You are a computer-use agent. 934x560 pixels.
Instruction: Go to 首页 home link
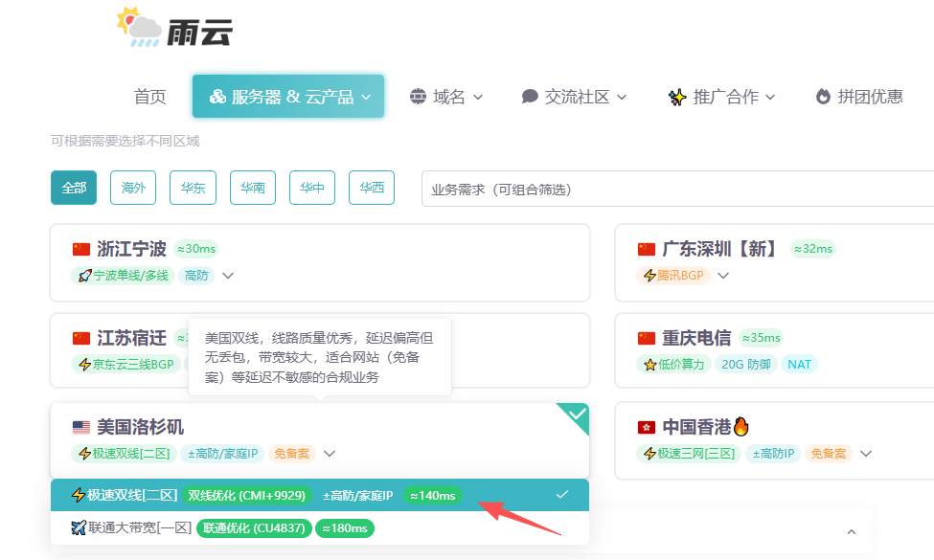(x=149, y=97)
